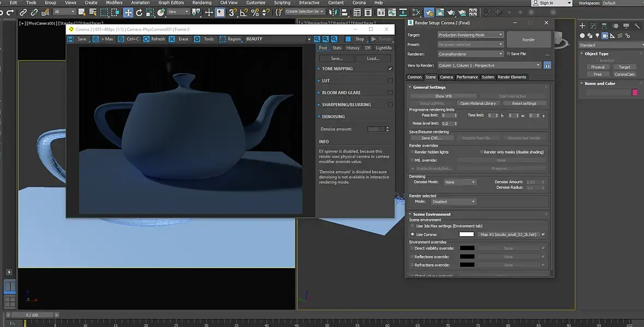This screenshot has width=644, height=327.
Task: Expand the LUT section
Action: [x=326, y=81]
